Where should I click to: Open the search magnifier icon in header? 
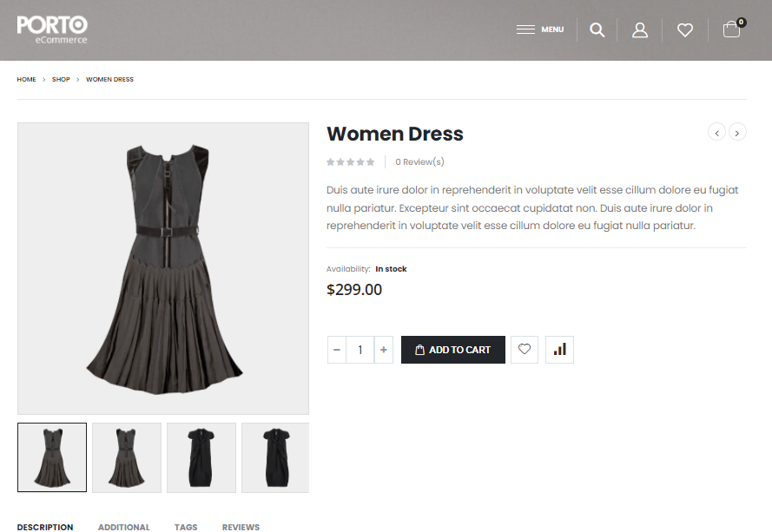(x=597, y=30)
